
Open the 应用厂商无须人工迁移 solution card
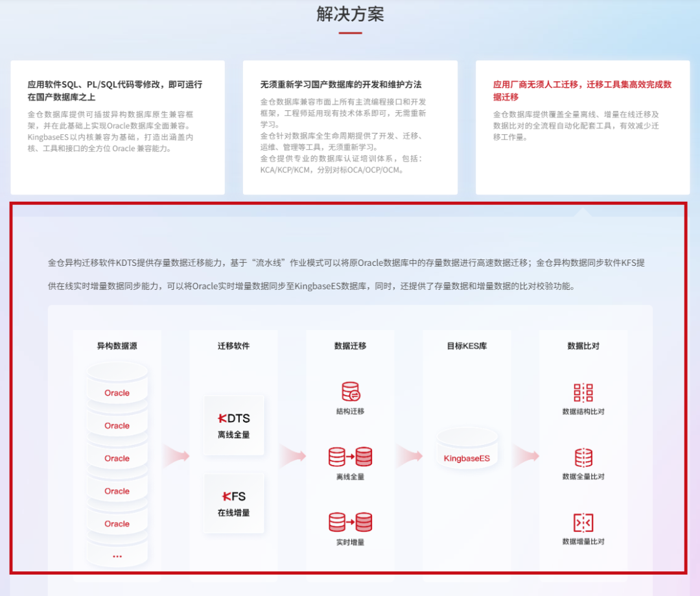[583, 127]
